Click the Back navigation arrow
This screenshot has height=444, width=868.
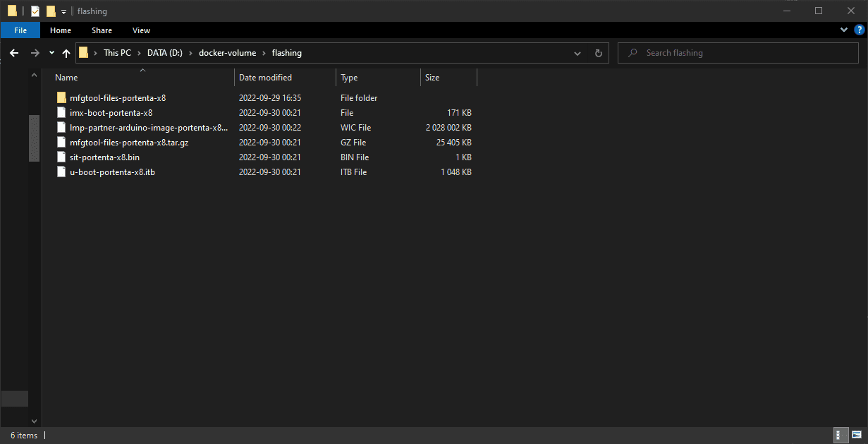(x=14, y=53)
